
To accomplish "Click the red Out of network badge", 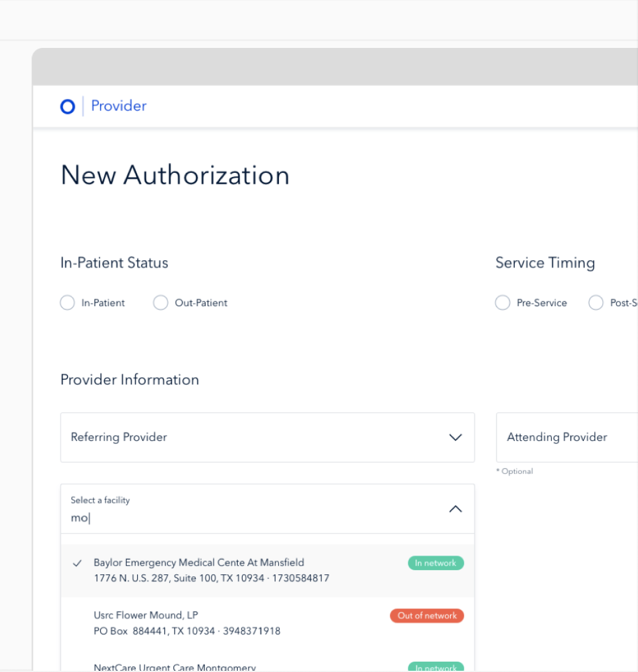I will (427, 616).
